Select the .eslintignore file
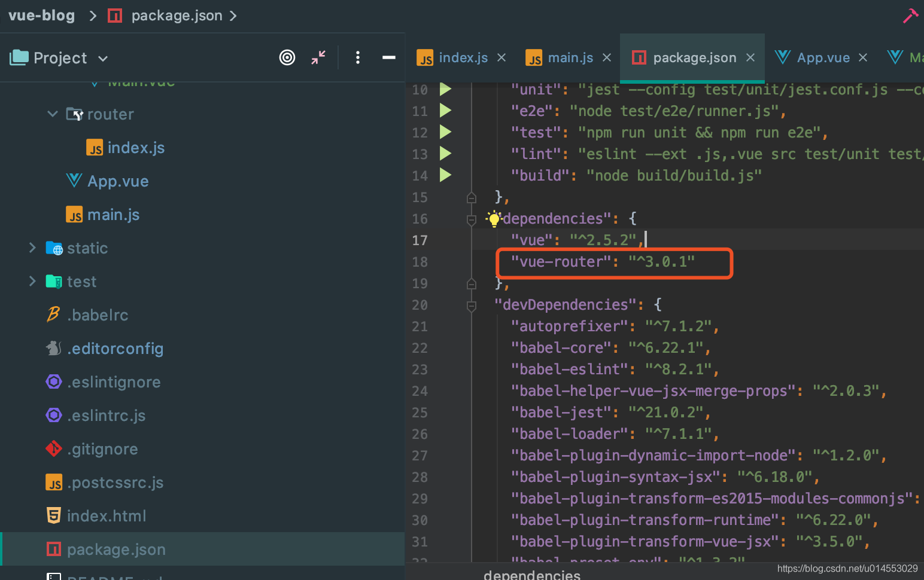This screenshot has height=580, width=924. [114, 381]
